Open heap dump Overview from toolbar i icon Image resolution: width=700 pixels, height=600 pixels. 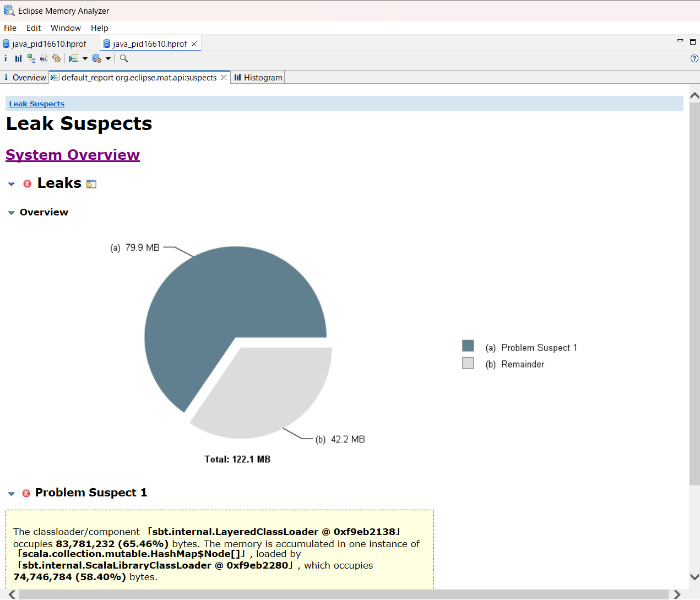[6, 58]
